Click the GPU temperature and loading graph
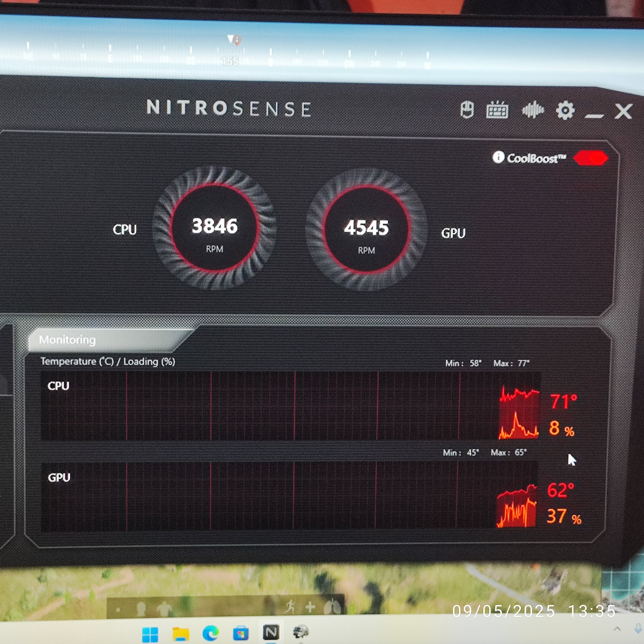 point(289,496)
